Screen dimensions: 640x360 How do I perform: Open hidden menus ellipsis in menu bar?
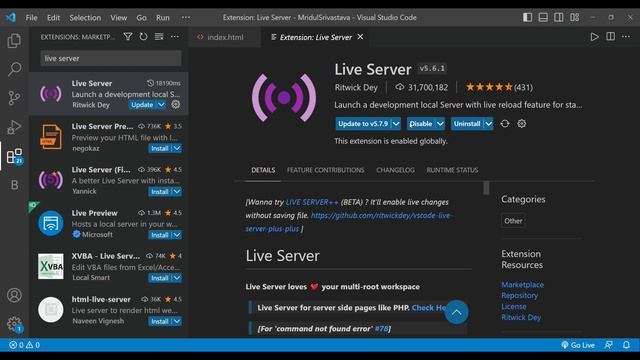[x=186, y=18]
